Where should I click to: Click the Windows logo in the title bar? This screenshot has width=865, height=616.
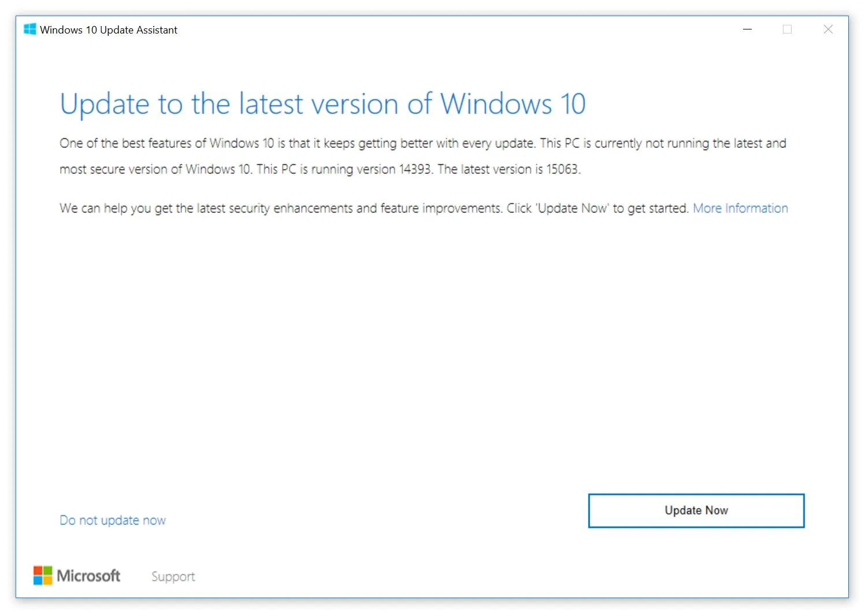coord(30,29)
